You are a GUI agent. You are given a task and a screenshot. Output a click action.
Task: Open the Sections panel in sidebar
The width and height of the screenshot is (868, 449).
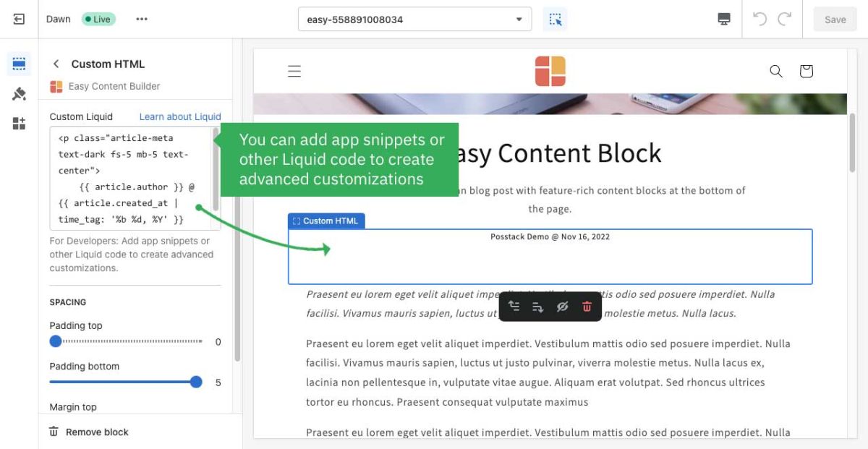(19, 64)
